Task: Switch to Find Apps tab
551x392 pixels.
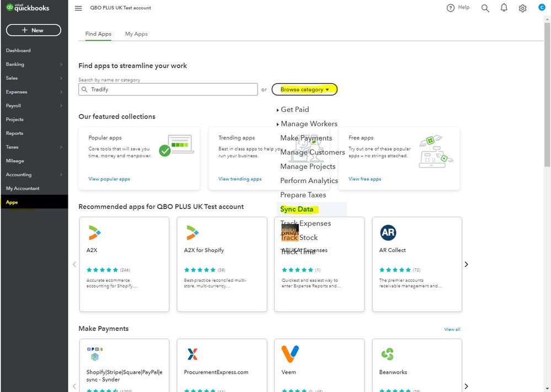Action: click(x=98, y=34)
